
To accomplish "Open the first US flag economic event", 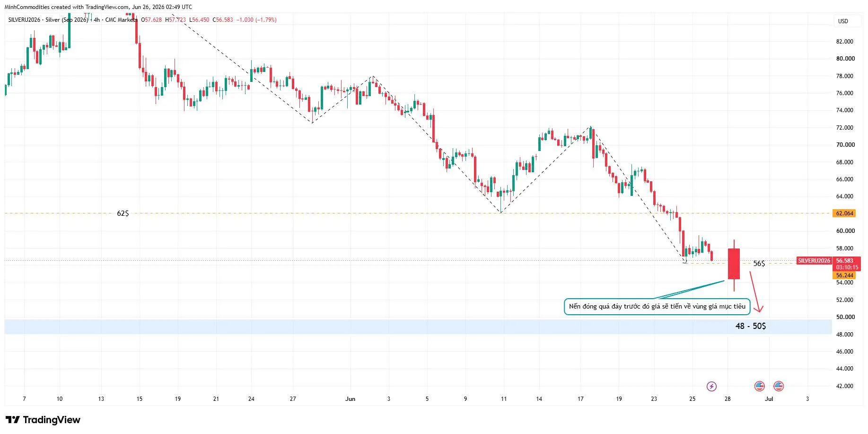I will (x=759, y=386).
